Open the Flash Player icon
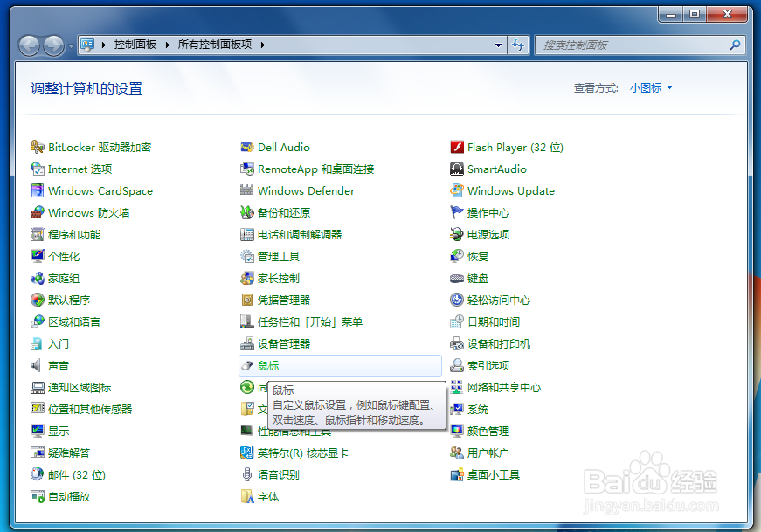The width and height of the screenshot is (761, 532). click(457, 147)
